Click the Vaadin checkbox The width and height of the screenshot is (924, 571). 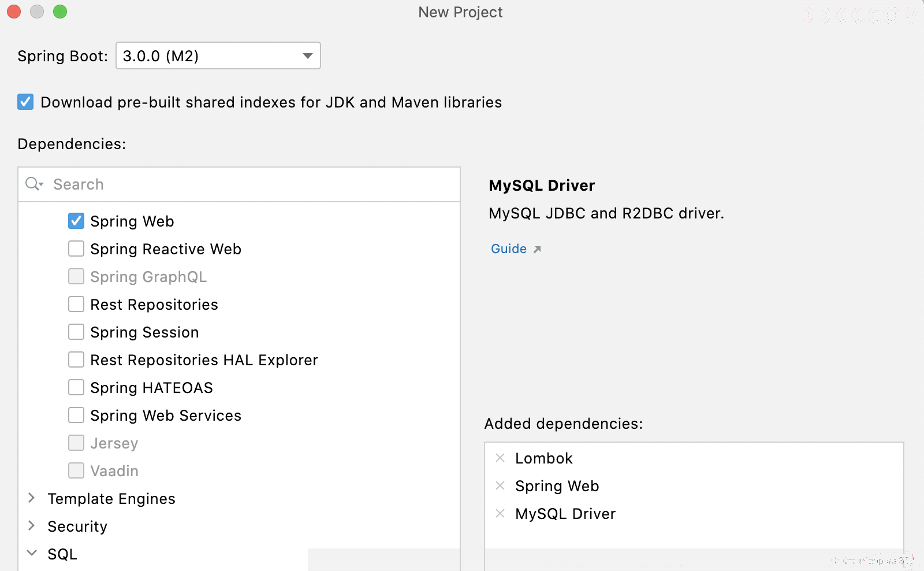point(76,470)
